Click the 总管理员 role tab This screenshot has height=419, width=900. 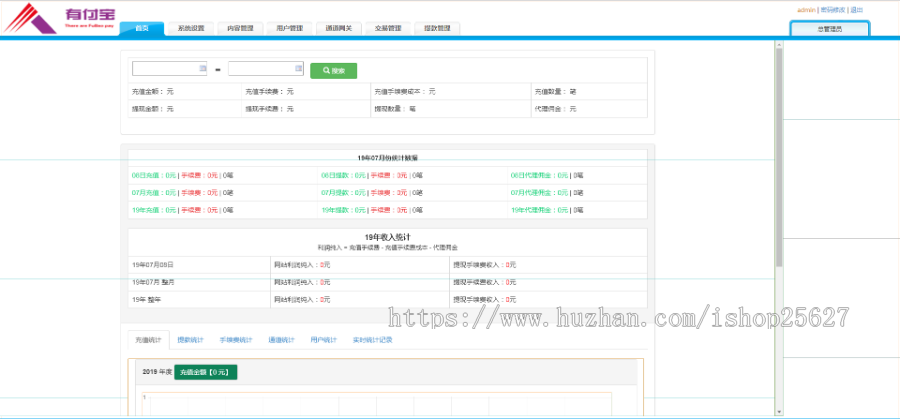tap(830, 29)
